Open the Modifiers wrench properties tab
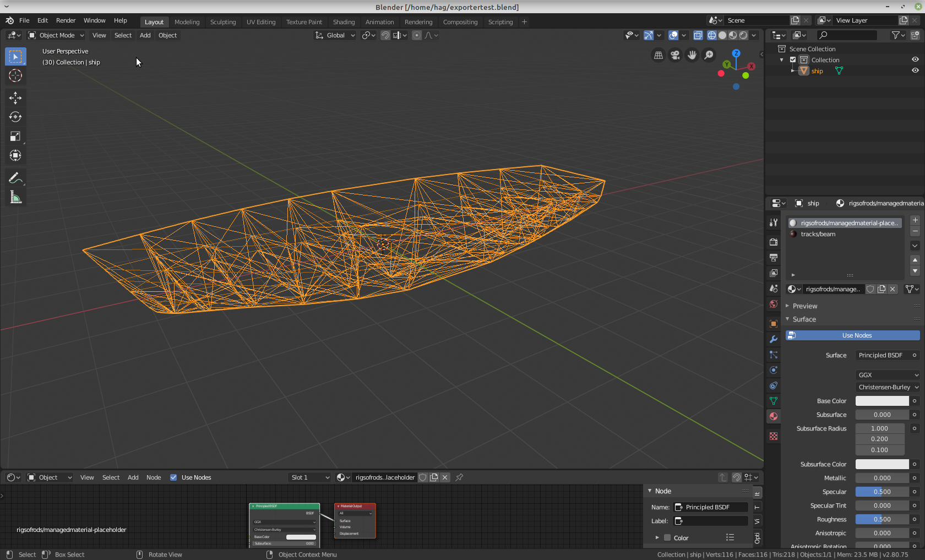Viewport: 925px width, 560px height. (x=774, y=339)
